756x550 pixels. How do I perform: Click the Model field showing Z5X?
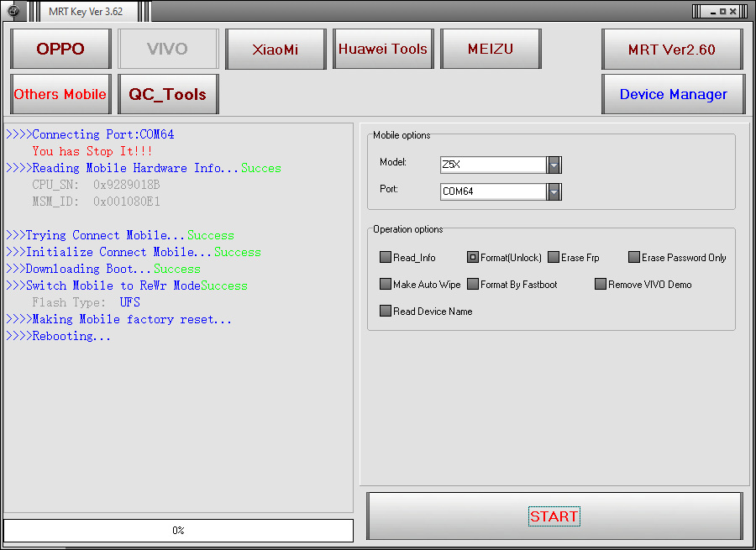click(x=493, y=165)
